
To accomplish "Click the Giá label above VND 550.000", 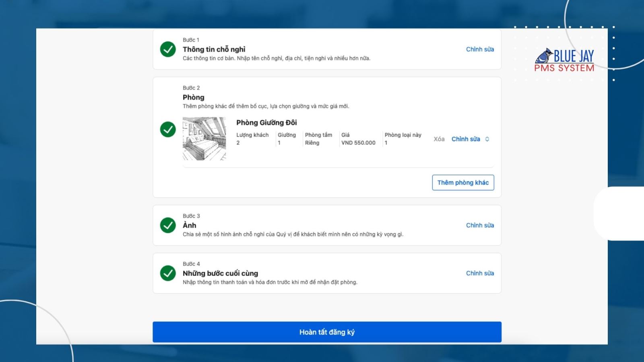I will tap(345, 135).
